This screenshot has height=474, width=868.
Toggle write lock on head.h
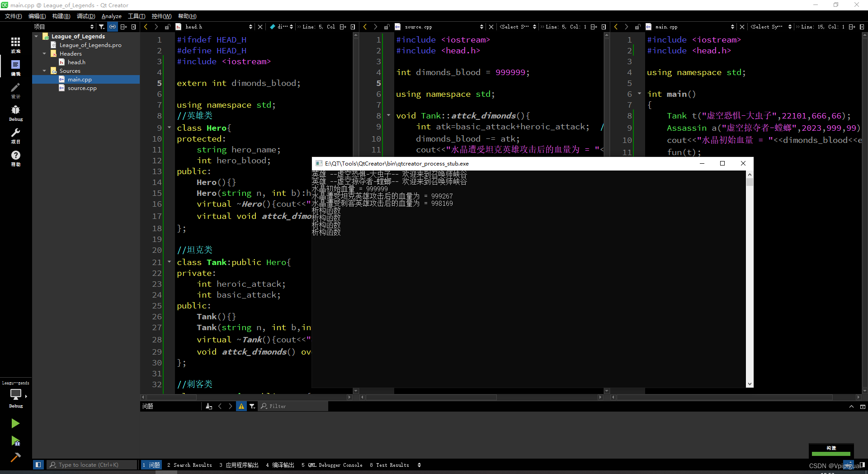pos(167,27)
